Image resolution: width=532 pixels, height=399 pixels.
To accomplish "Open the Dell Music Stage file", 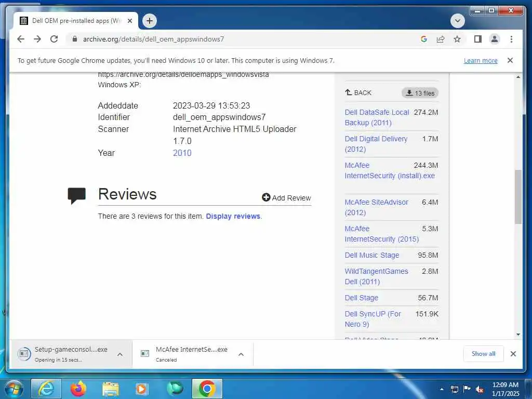I will point(372,255).
